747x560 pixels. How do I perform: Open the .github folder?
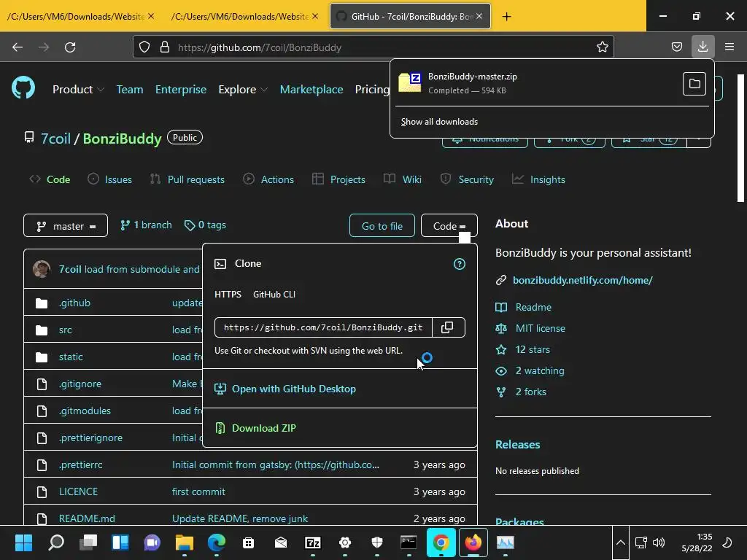pyautogui.click(x=75, y=303)
